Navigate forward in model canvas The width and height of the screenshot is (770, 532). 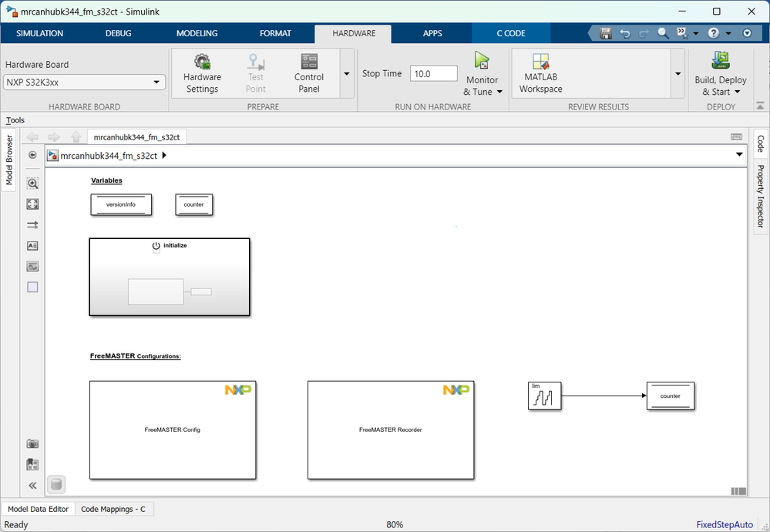54,137
